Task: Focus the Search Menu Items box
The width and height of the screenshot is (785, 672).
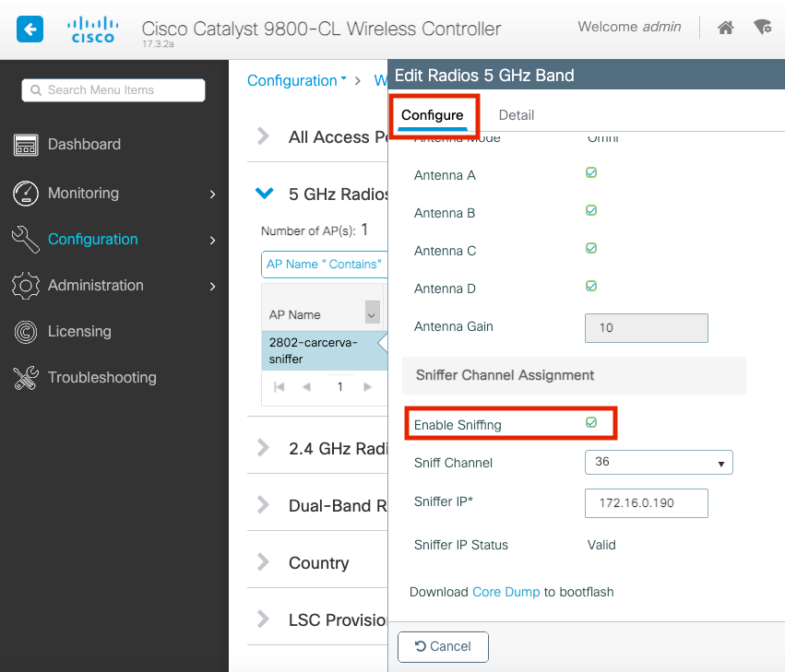Action: point(113,90)
